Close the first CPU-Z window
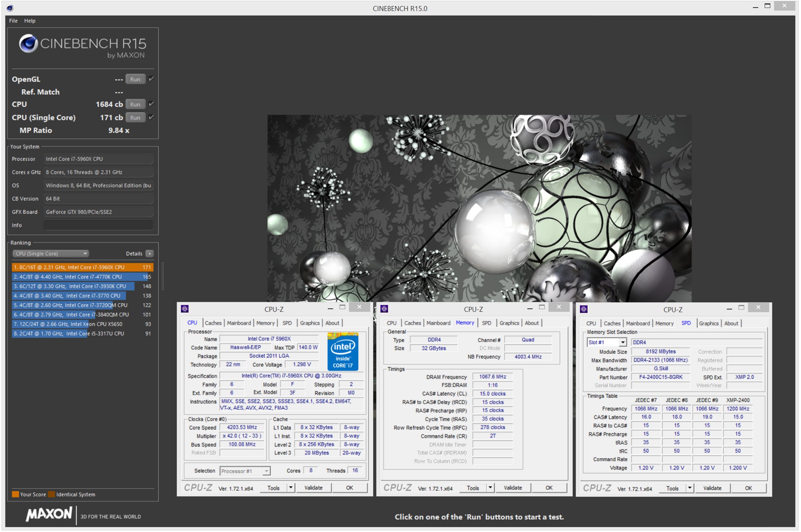Image resolution: width=801 pixels, height=532 pixels. pos(359,307)
